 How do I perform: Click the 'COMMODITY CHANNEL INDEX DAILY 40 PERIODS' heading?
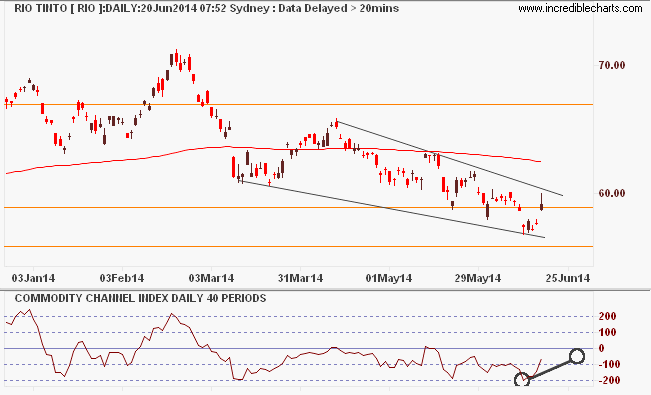coord(140,298)
